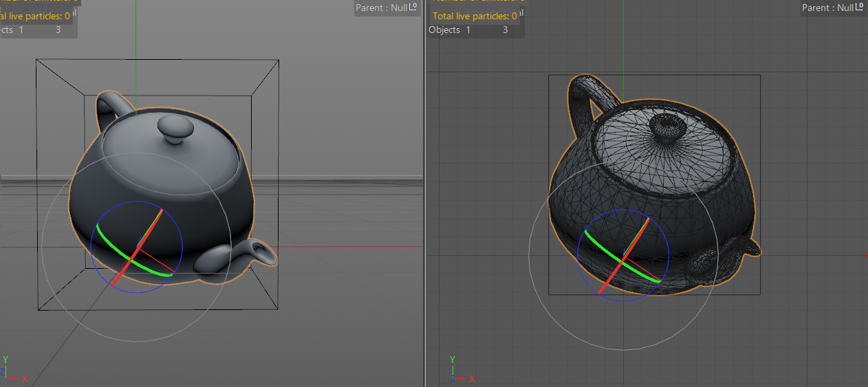Click "Parent : Null" label in left viewport
The height and width of the screenshot is (387, 868).
382,8
